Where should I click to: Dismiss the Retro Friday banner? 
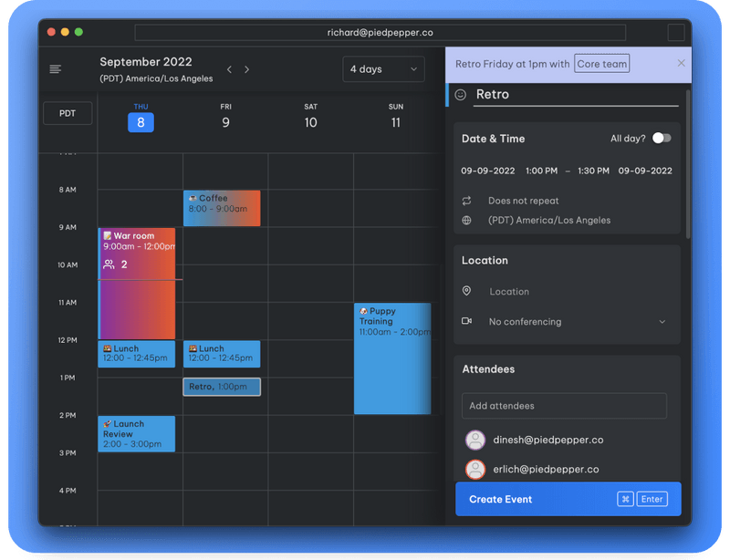click(x=681, y=64)
